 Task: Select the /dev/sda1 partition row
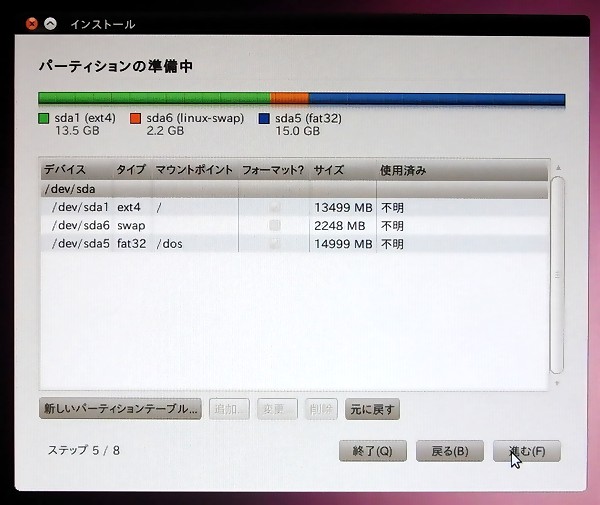294,207
